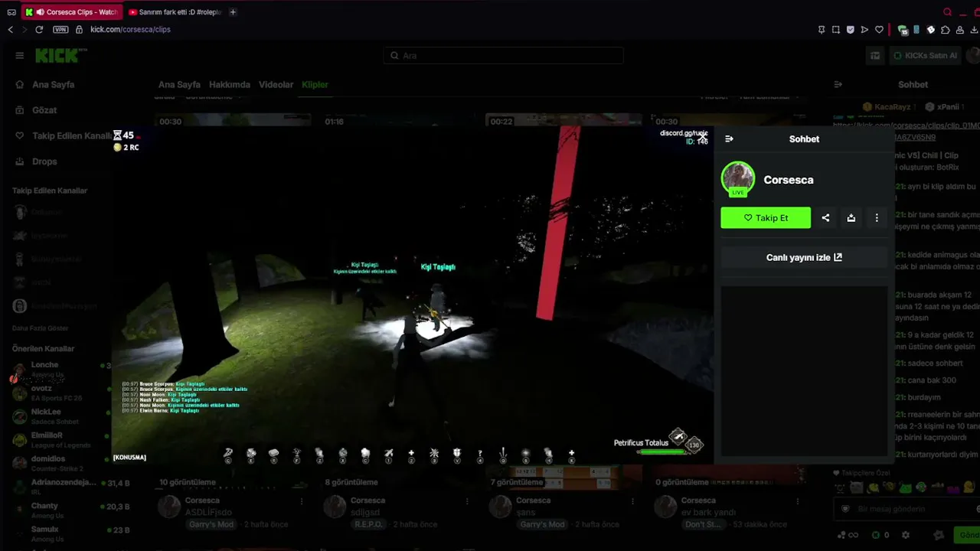Click the address bar URL kick.com/corsesca/clips
The width and height of the screenshot is (980, 551).
pos(130,30)
